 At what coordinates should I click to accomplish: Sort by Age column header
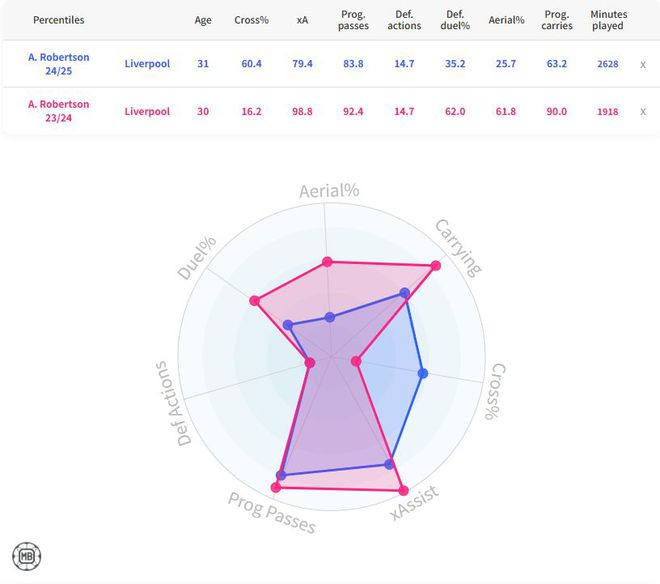[203, 20]
